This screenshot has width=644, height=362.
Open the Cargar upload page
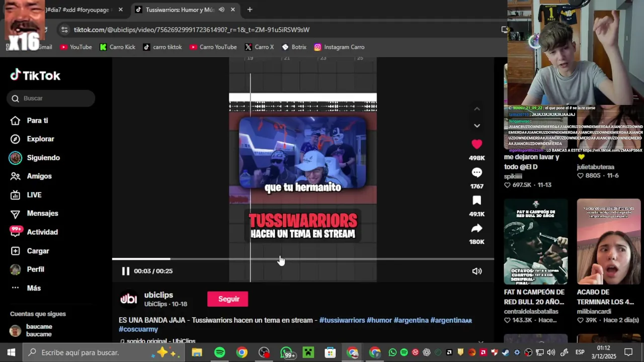30,251
